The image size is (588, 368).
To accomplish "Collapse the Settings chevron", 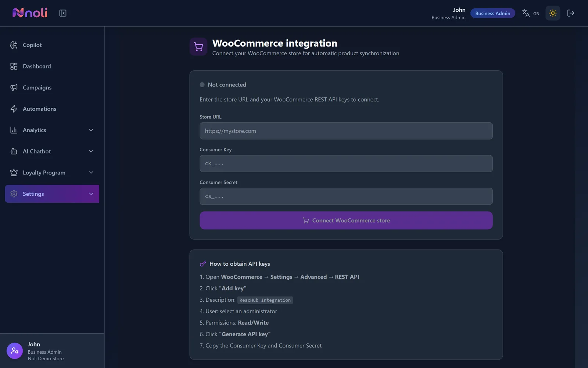I will pyautogui.click(x=91, y=194).
